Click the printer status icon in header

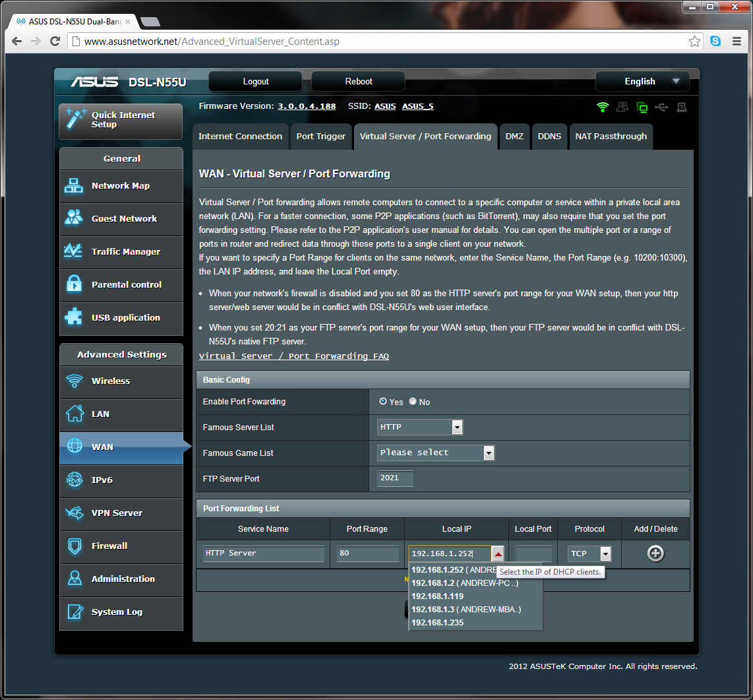click(x=681, y=107)
